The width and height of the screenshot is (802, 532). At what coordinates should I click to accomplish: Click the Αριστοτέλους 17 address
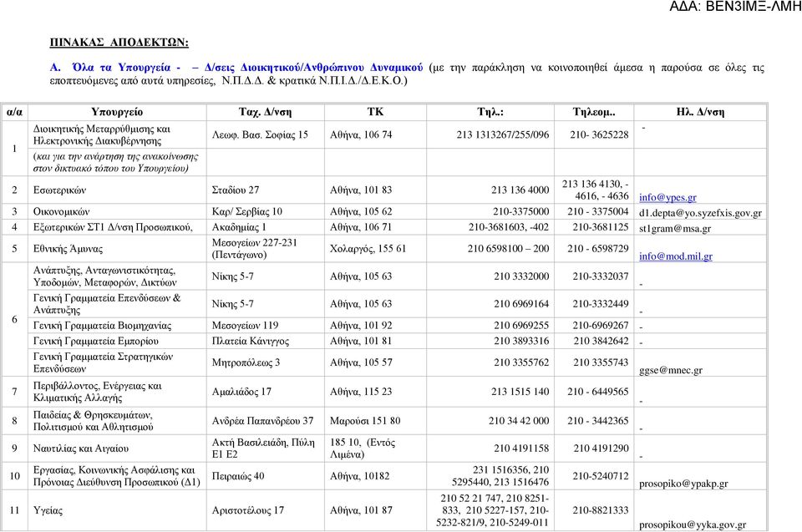(x=247, y=510)
